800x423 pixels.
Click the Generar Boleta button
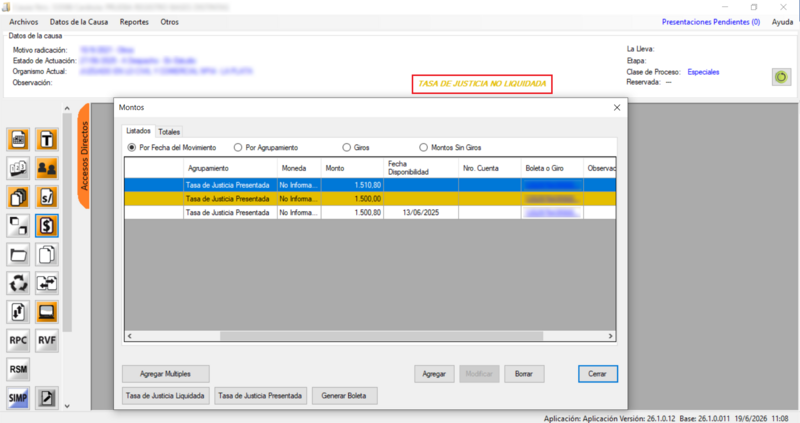(344, 396)
